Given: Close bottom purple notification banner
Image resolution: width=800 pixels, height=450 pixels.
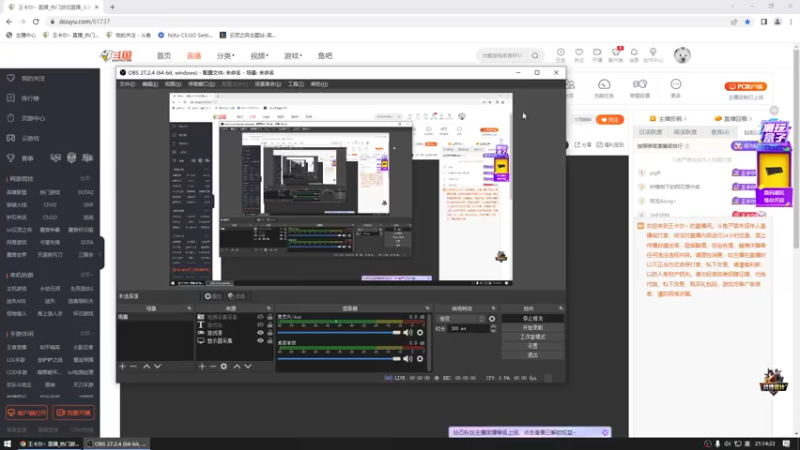Looking at the screenshot, I should 605,432.
